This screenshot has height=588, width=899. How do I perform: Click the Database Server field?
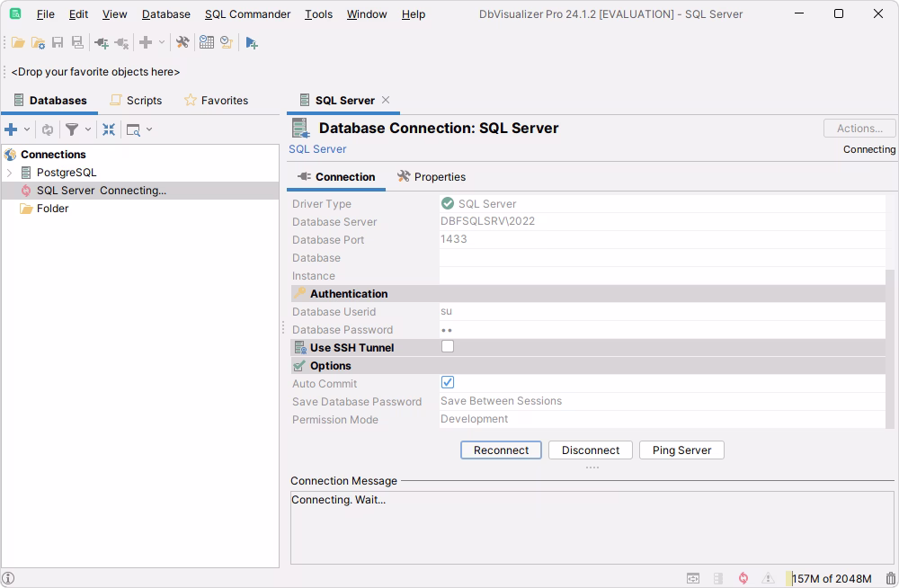point(663,221)
